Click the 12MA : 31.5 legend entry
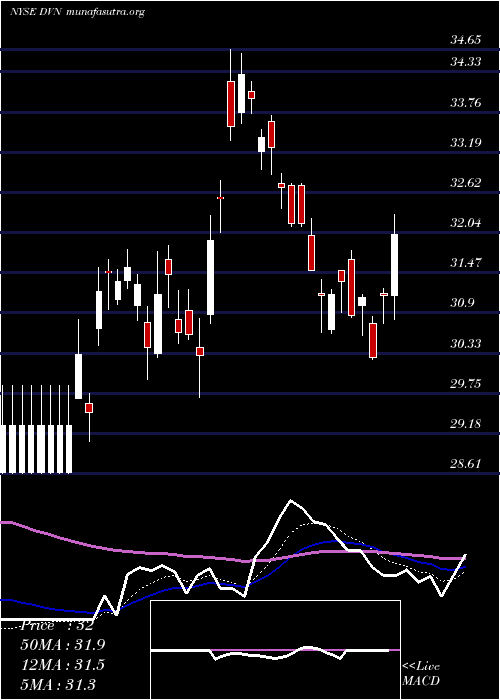500x700 pixels. pos(62,665)
